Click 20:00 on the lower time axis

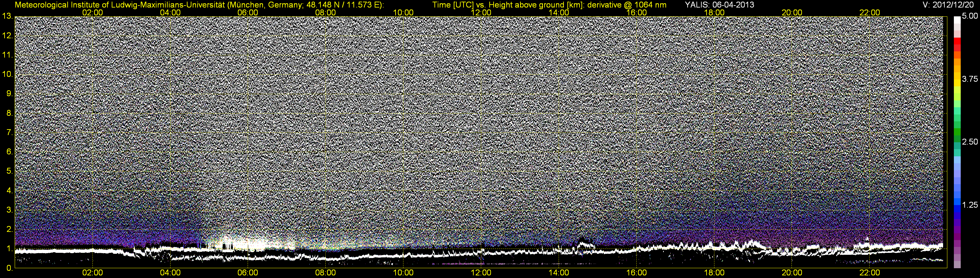[x=792, y=273]
